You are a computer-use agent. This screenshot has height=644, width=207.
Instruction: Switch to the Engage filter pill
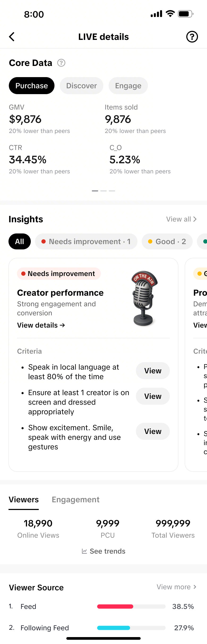click(128, 86)
